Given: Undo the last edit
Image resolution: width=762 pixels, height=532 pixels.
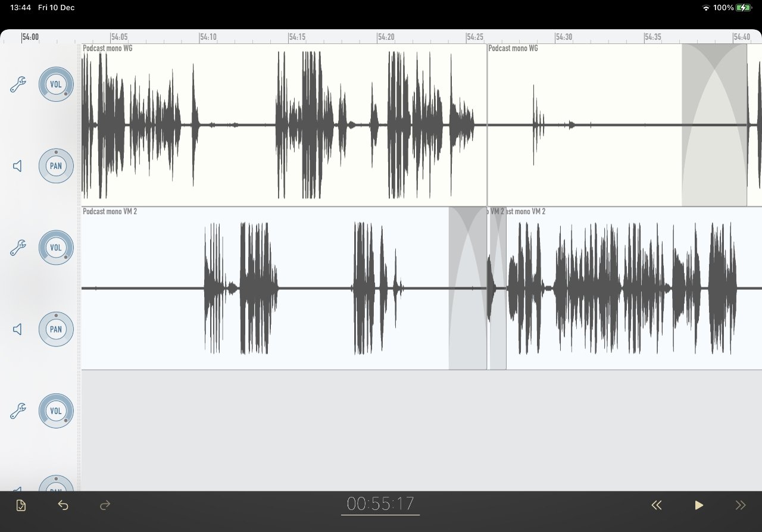Looking at the screenshot, I should (63, 506).
